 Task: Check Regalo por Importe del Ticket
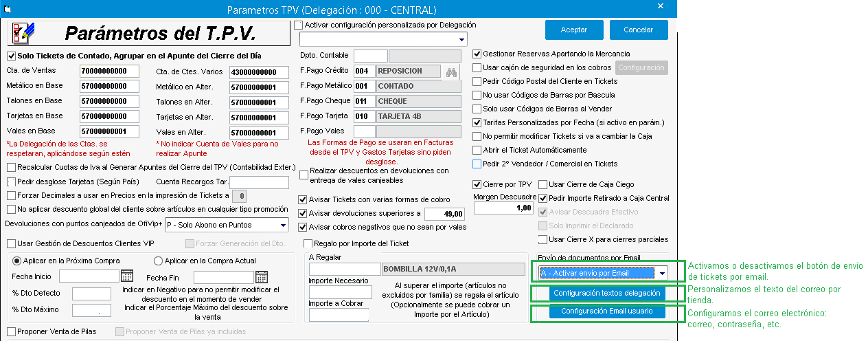tap(308, 243)
